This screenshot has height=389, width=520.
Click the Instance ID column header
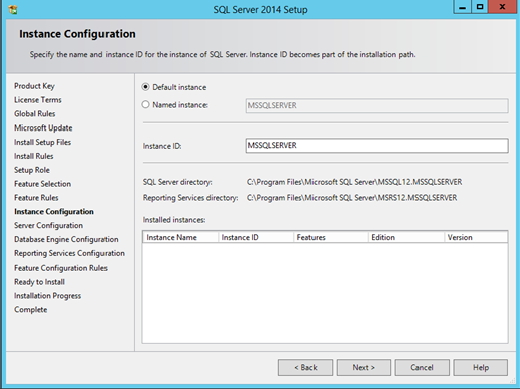tap(256, 237)
